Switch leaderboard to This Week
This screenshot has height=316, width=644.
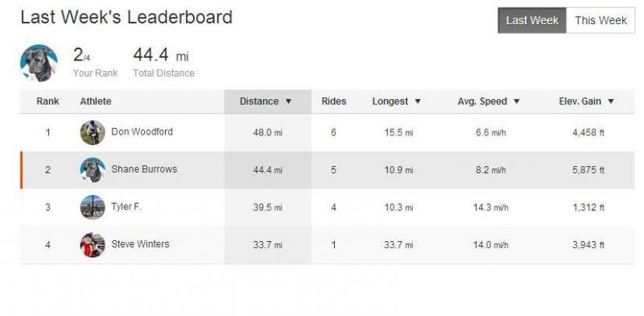coord(601,20)
